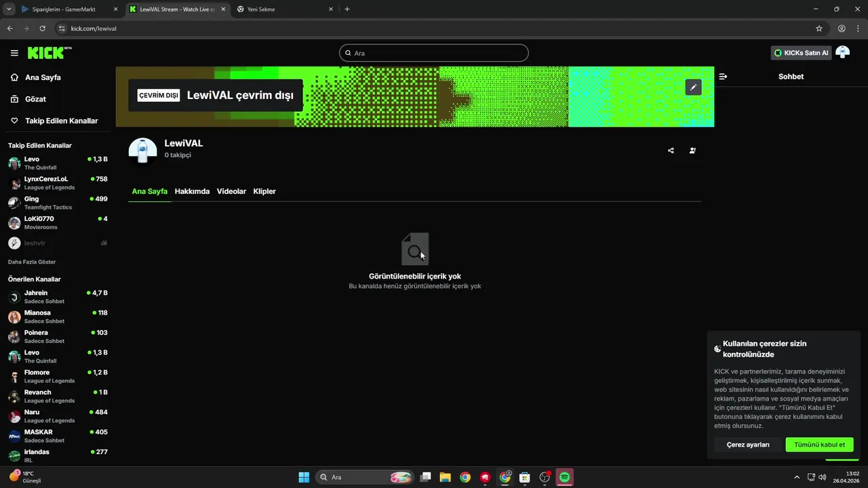This screenshot has width=868, height=488.
Task: Click MASKAR's avatar icon
Action: [14, 436]
